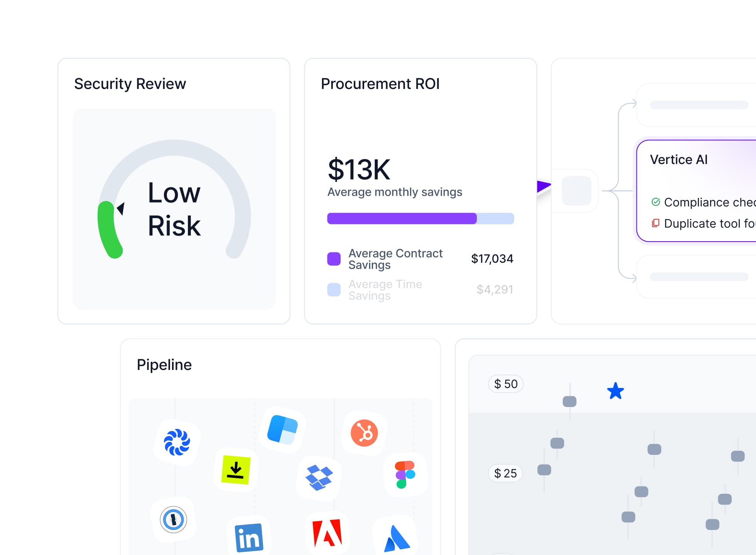Click the HubSpot icon in Pipeline
Viewport: 756px width, 555px height.
tap(364, 433)
